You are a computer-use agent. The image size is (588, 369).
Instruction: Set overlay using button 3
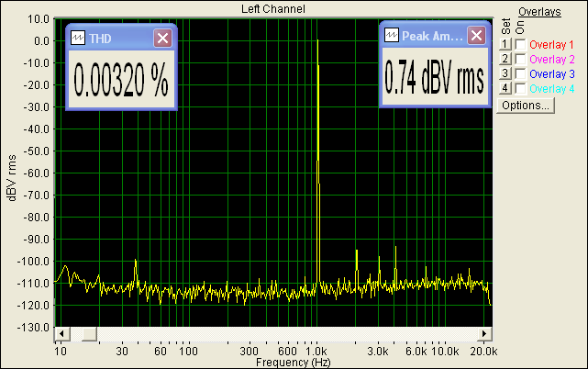coord(505,73)
